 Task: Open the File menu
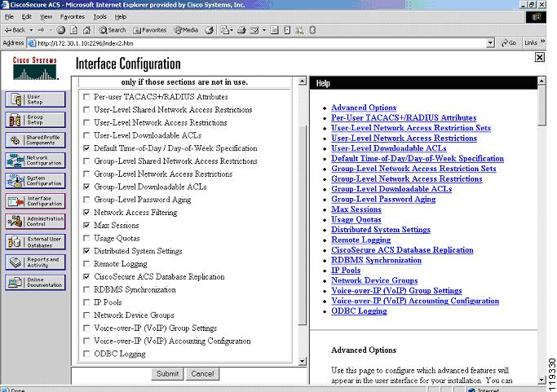tap(9, 16)
